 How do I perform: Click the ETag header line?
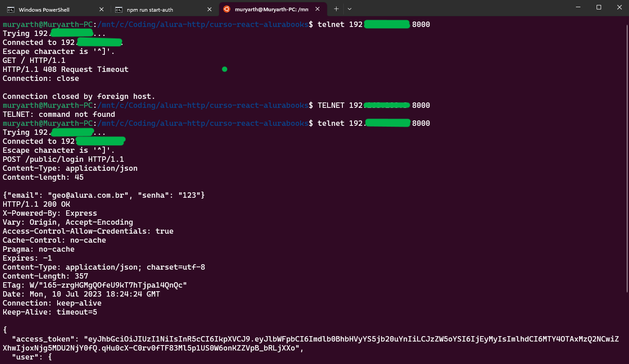click(x=95, y=285)
